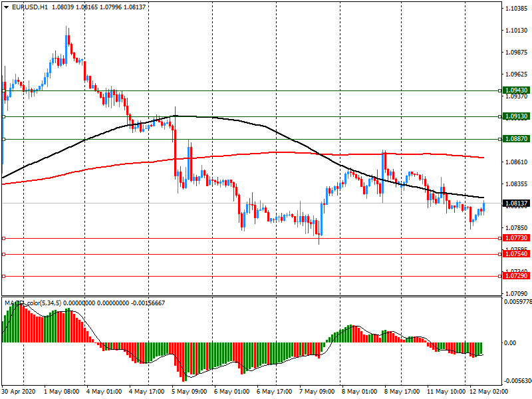
Task: Click the 8 May 01:00 time label
Action: pos(359,392)
